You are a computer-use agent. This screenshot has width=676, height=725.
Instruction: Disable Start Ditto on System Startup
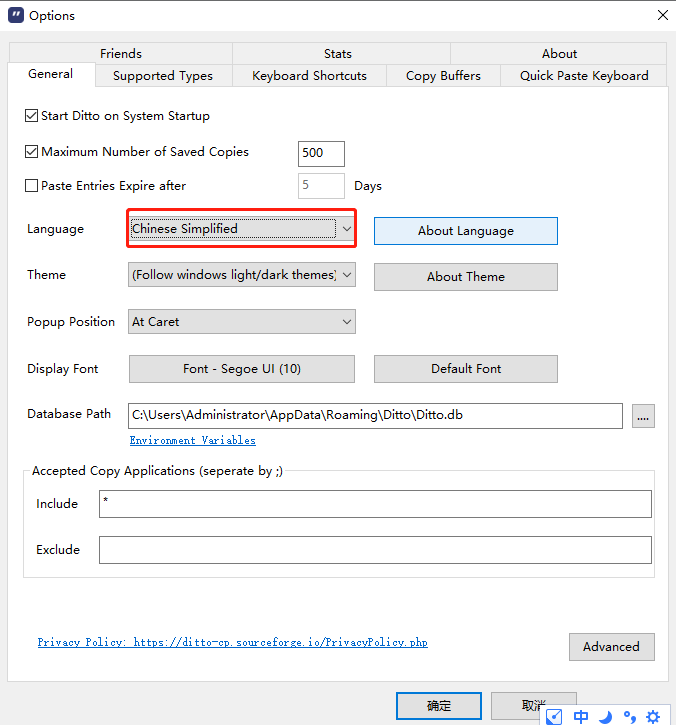31,116
